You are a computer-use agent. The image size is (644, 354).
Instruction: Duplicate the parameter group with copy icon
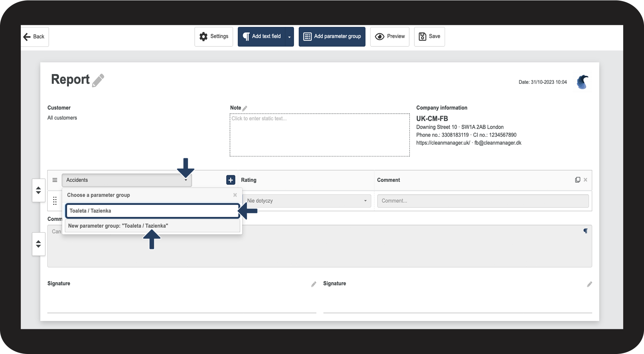pos(577,180)
